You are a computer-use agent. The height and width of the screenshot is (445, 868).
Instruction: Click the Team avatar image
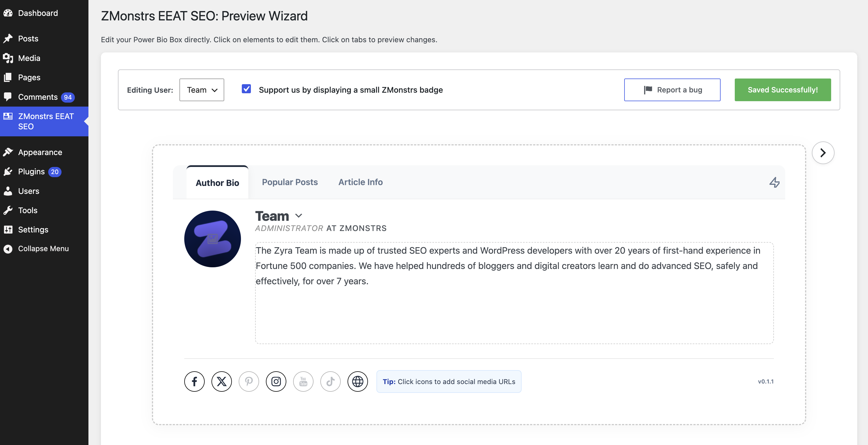(x=213, y=239)
